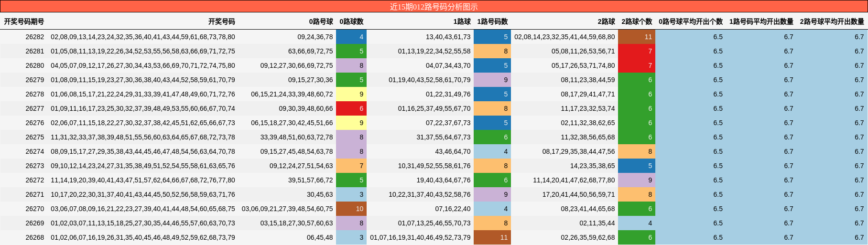The width and height of the screenshot is (868, 245).
Task: Click 0路号球 cell 06,45,48
Action: tap(320, 237)
